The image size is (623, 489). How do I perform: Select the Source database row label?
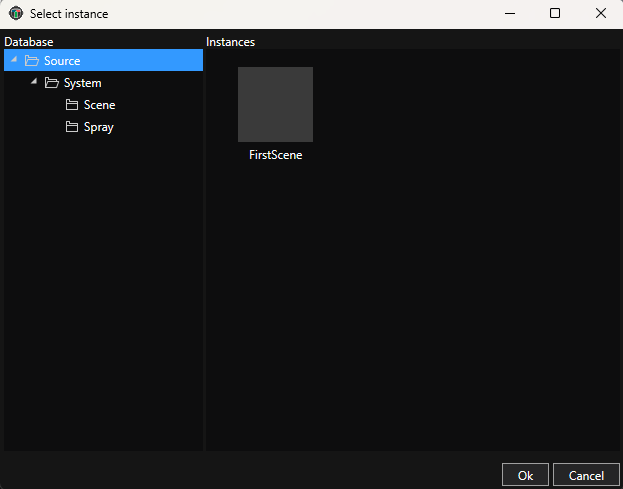[x=62, y=61]
